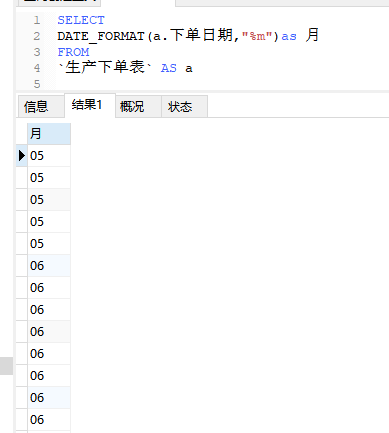Click line number 5 in the gutter
The width and height of the screenshot is (389, 433).
(37, 84)
